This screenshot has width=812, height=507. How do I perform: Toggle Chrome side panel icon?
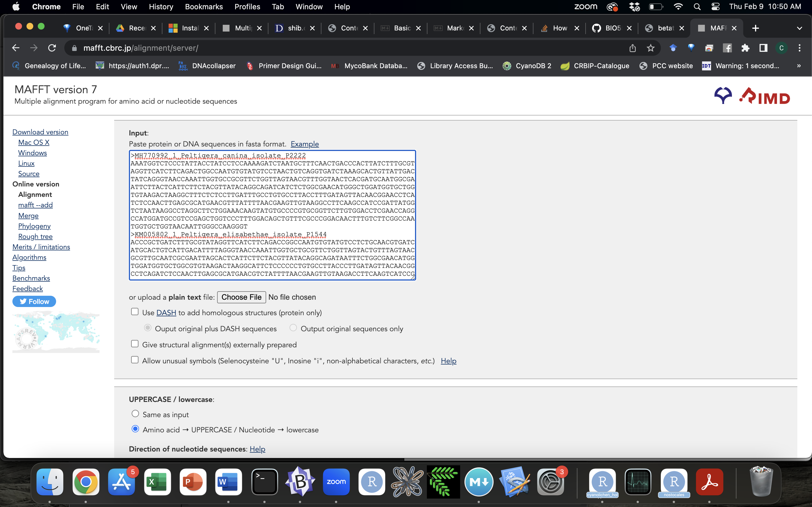click(x=763, y=48)
